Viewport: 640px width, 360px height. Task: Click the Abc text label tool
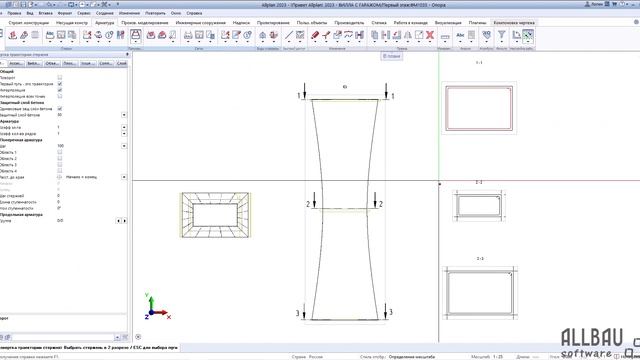[x=460, y=35]
